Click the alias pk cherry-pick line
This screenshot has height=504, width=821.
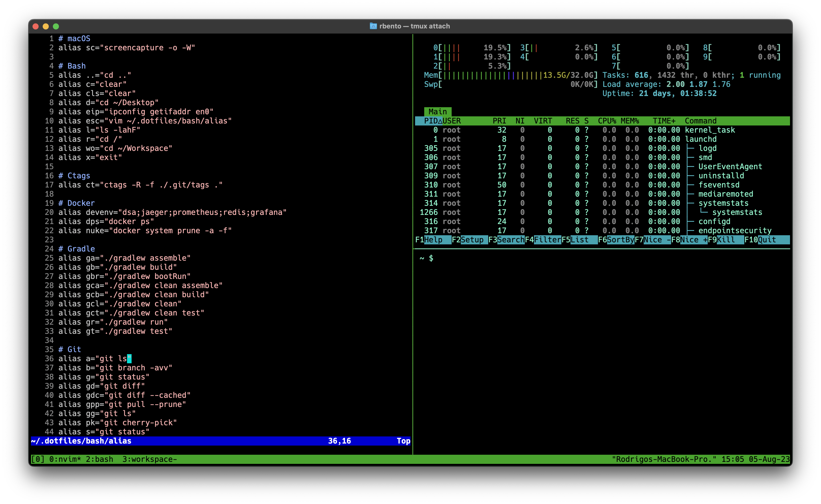point(118,423)
